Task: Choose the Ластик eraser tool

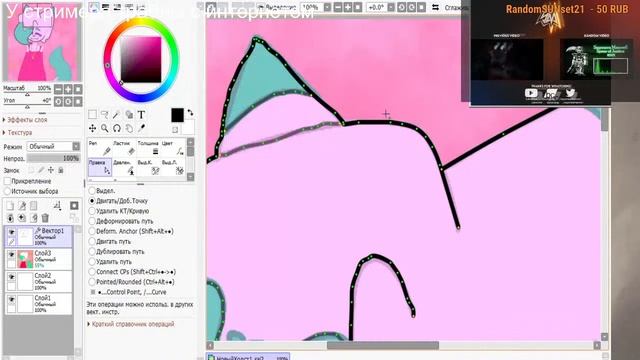Action: pyautogui.click(x=124, y=149)
